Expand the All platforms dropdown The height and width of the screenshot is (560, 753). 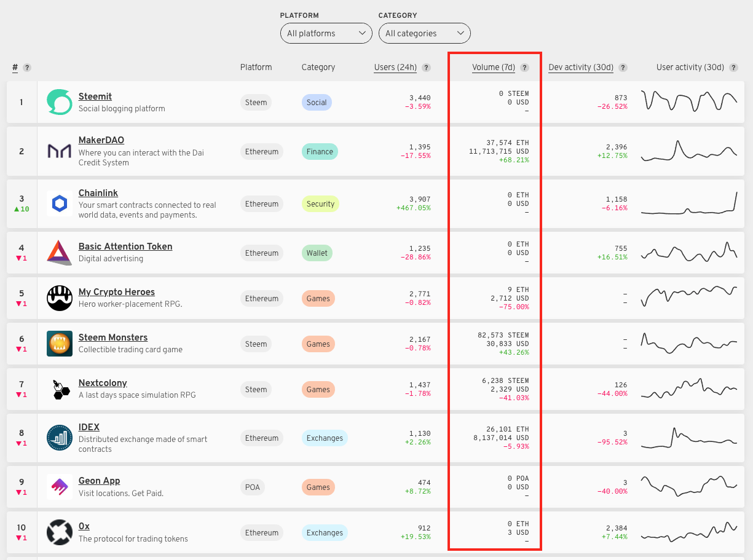(x=326, y=33)
